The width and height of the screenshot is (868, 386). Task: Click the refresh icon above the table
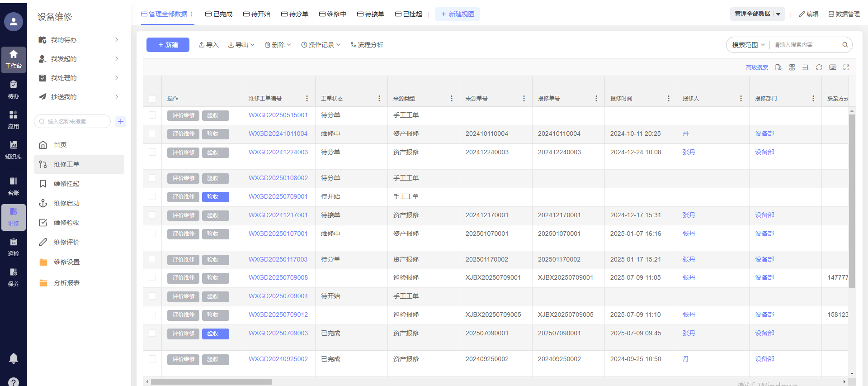click(x=819, y=67)
